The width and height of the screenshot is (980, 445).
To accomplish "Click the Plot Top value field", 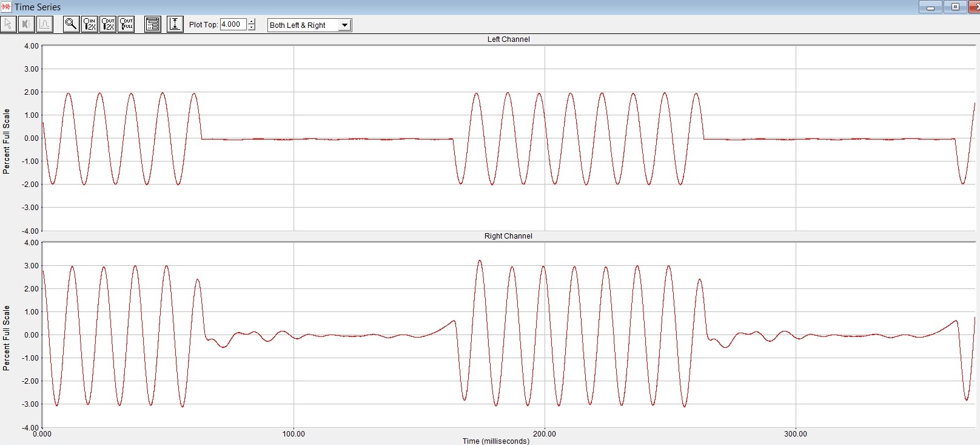I will click(233, 24).
